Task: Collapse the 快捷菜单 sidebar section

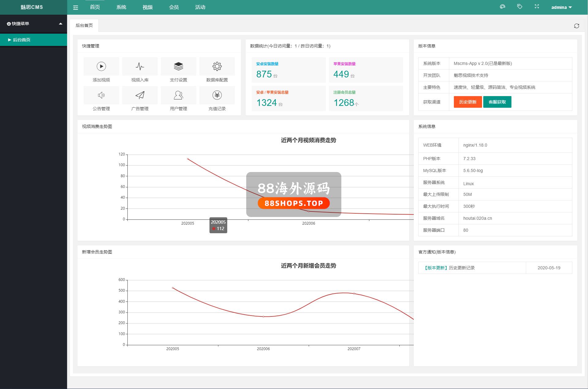Action: [x=61, y=24]
